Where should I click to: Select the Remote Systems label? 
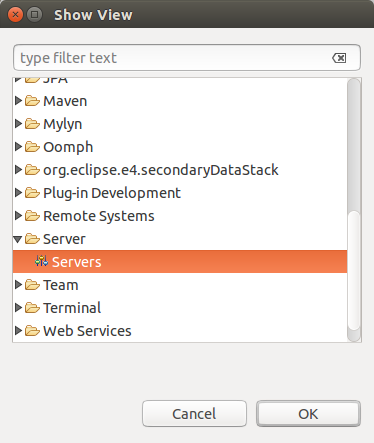99,216
